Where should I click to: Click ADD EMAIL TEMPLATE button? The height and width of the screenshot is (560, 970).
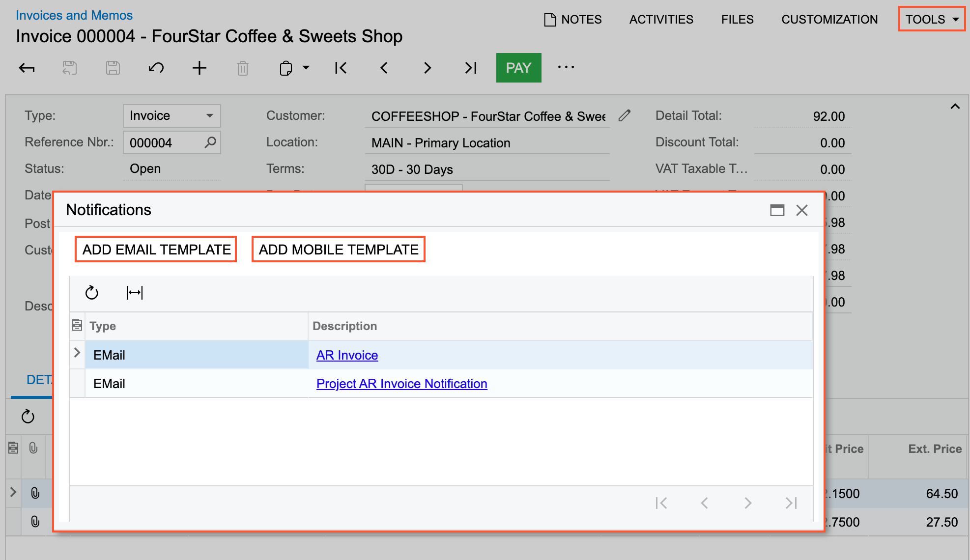click(x=156, y=250)
